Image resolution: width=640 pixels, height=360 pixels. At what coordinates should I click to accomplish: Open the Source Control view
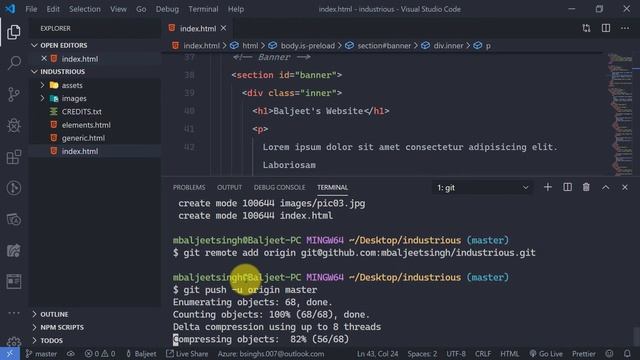[x=13, y=94]
